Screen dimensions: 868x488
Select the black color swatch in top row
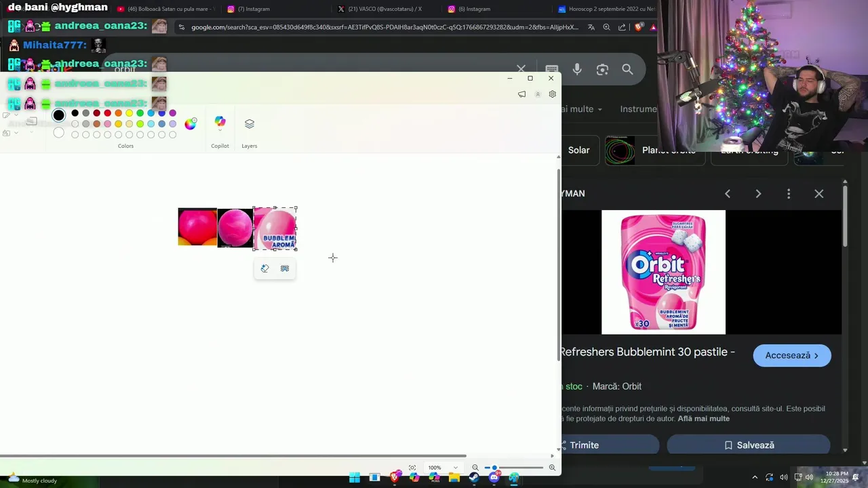tap(75, 113)
